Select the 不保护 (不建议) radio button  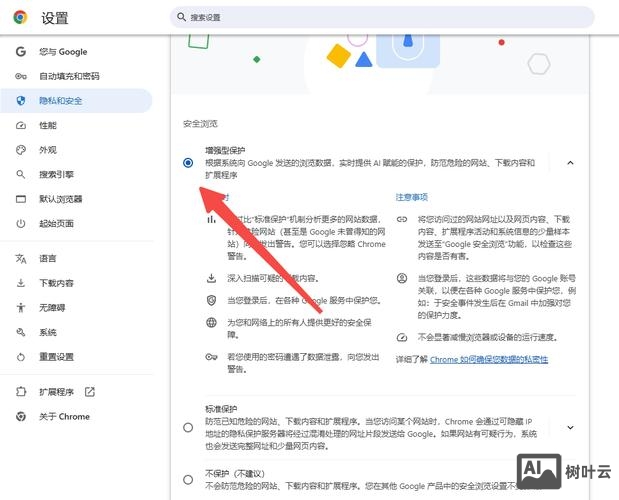[188, 480]
